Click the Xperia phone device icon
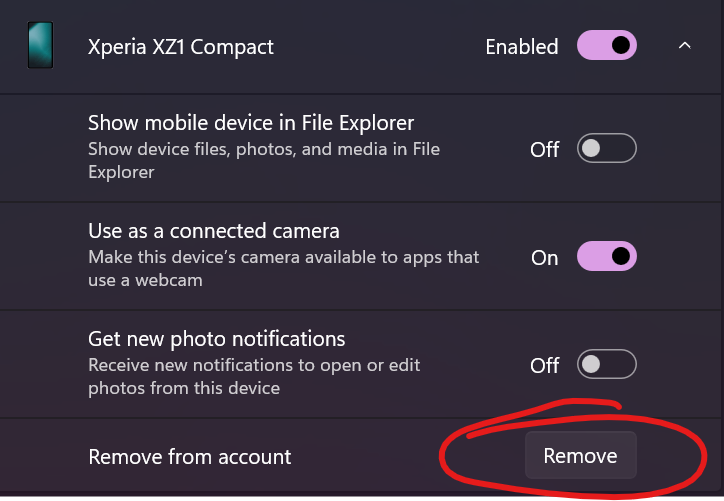The image size is (724, 501). point(40,47)
